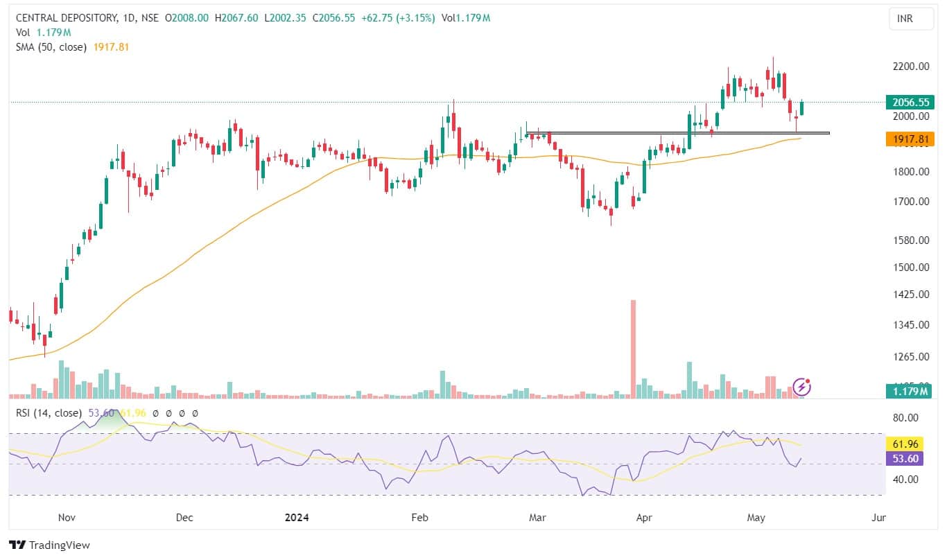Click the May label on time axis
Image resolution: width=947 pixels, height=560 pixels.
click(756, 518)
